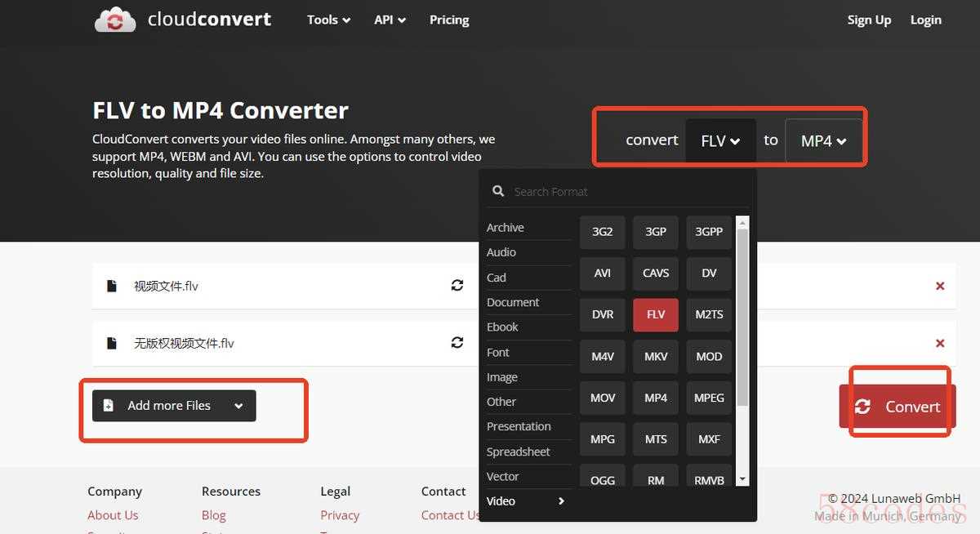Click the arrow next to the Video category
Viewport: 980px width, 534px height.
(561, 501)
